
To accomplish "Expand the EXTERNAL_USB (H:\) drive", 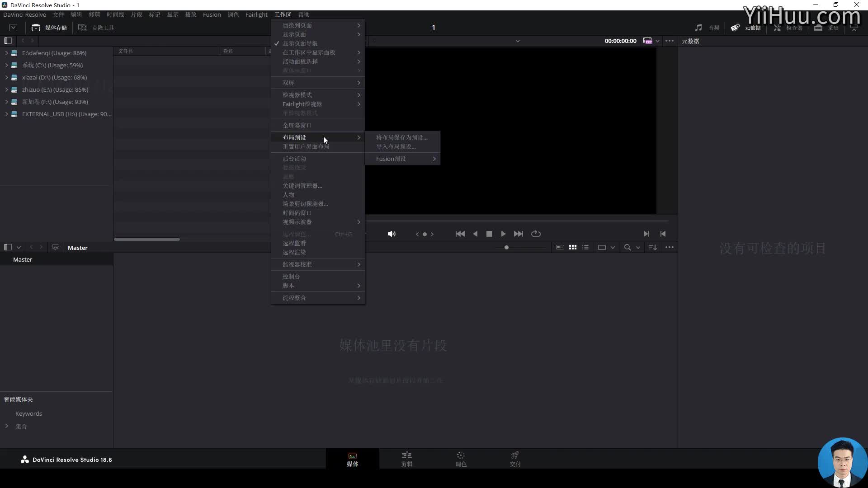I will 6,114.
